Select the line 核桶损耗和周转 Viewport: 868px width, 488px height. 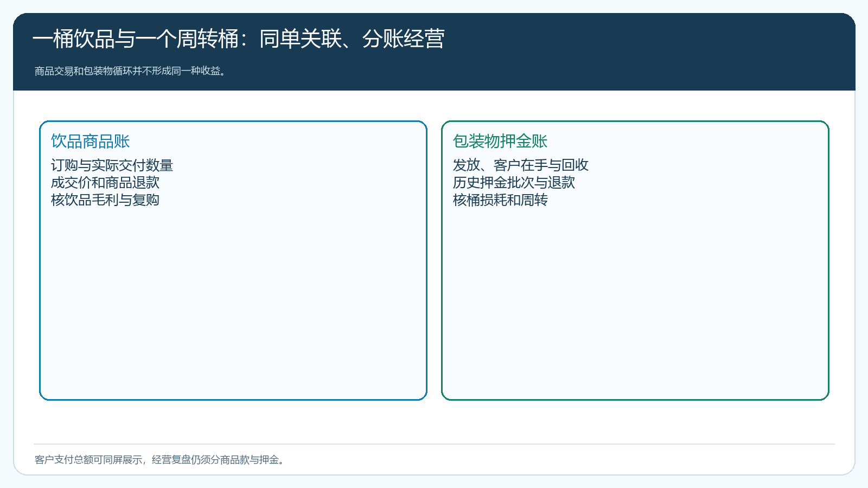pyautogui.click(x=500, y=200)
